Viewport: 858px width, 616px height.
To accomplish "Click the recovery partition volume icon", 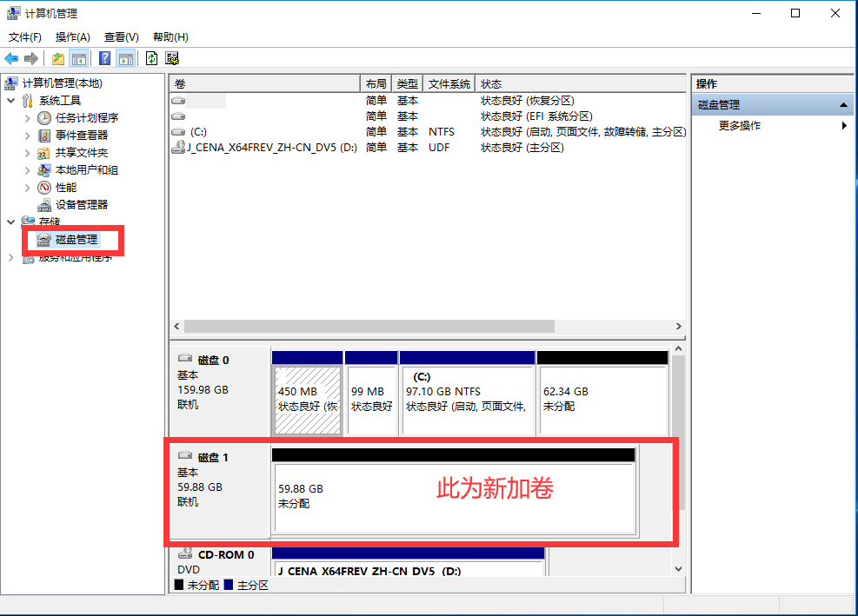I will (178, 101).
